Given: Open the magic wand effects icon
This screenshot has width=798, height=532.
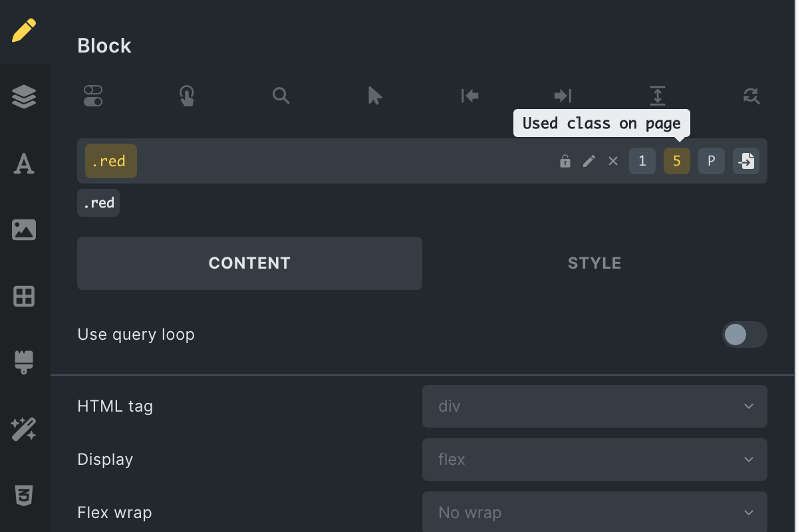Looking at the screenshot, I should pos(24,429).
